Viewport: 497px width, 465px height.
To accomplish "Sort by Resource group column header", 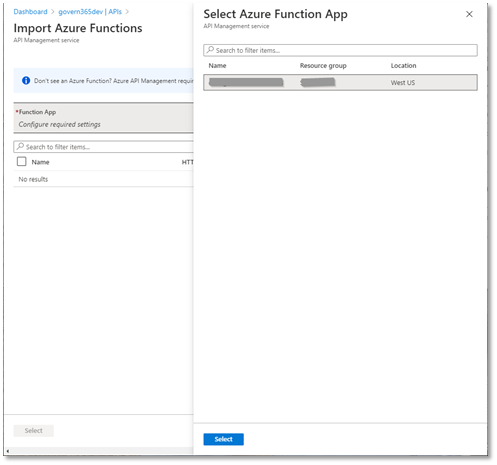I will (x=323, y=66).
